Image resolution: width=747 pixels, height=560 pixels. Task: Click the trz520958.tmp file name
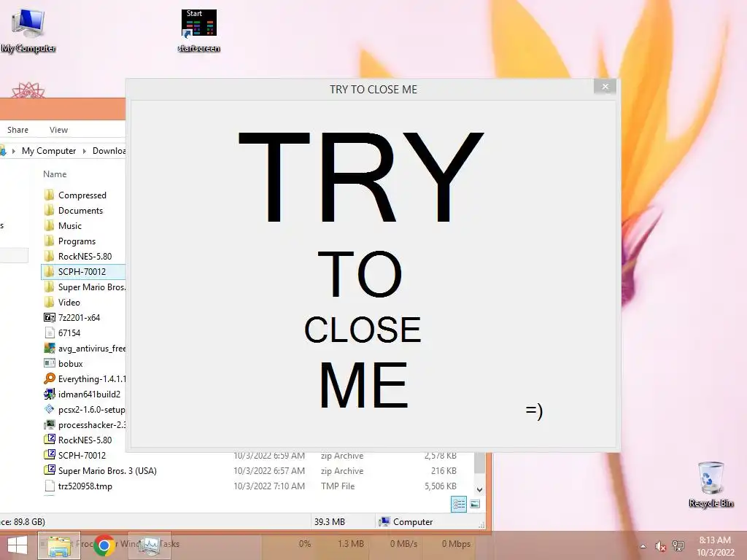pyautogui.click(x=85, y=486)
